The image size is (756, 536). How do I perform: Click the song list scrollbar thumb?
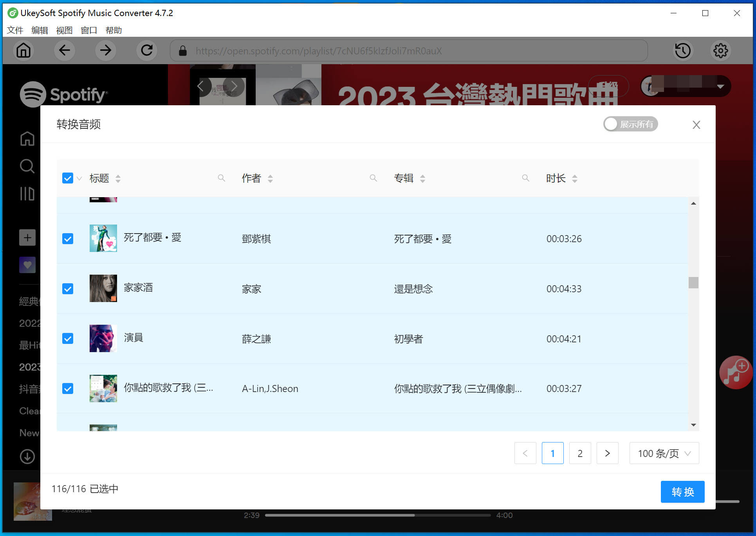pyautogui.click(x=693, y=282)
